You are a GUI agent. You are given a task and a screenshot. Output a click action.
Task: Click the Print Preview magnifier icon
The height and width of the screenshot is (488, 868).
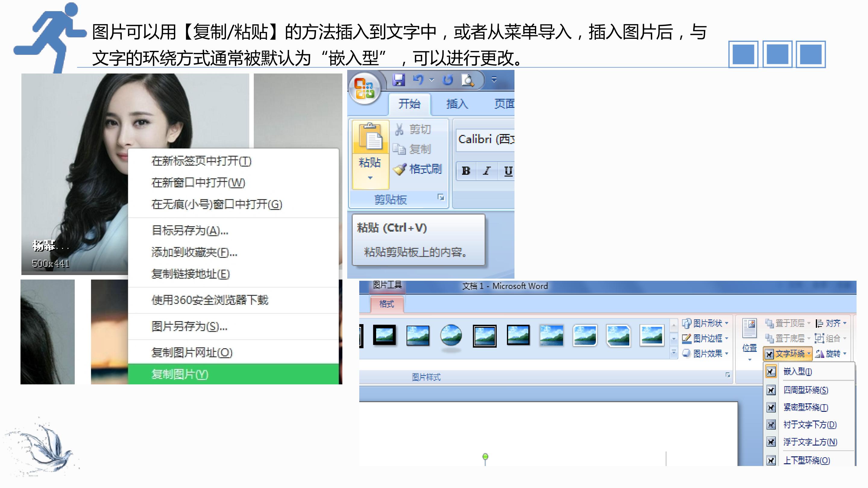click(x=468, y=80)
